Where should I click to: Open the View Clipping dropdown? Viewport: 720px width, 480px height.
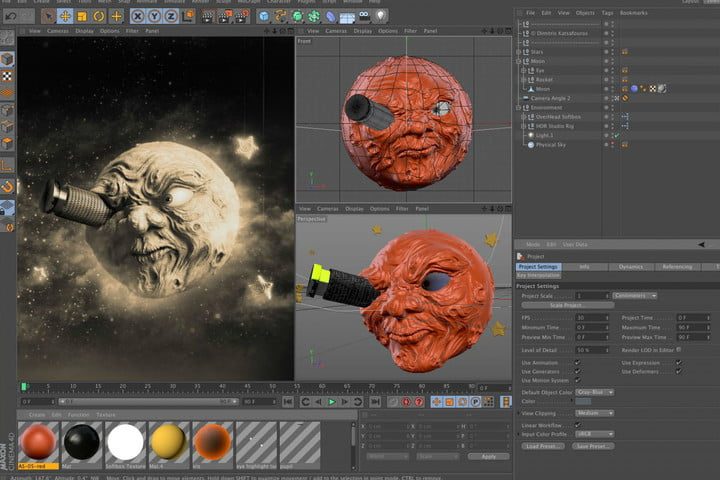point(595,413)
